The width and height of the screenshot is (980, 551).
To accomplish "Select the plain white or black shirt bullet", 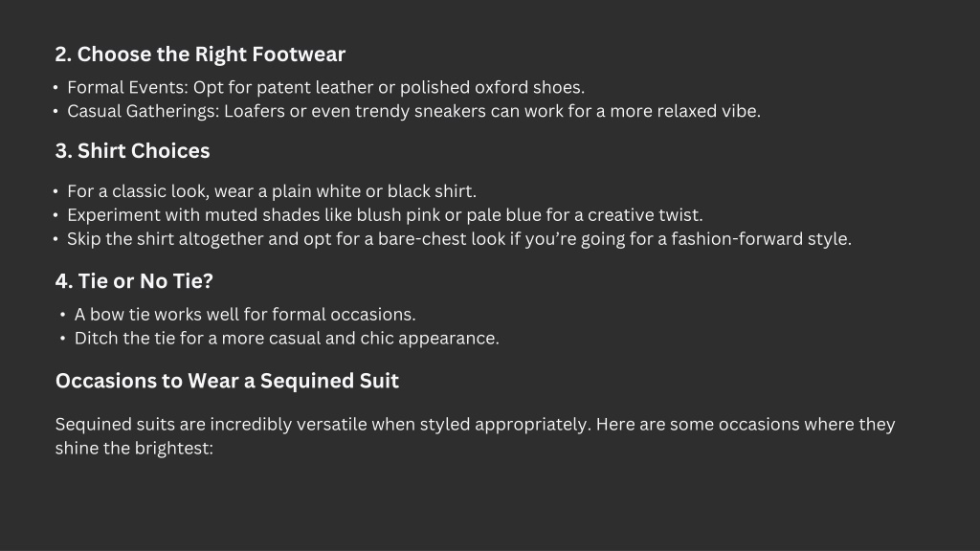I will point(272,191).
